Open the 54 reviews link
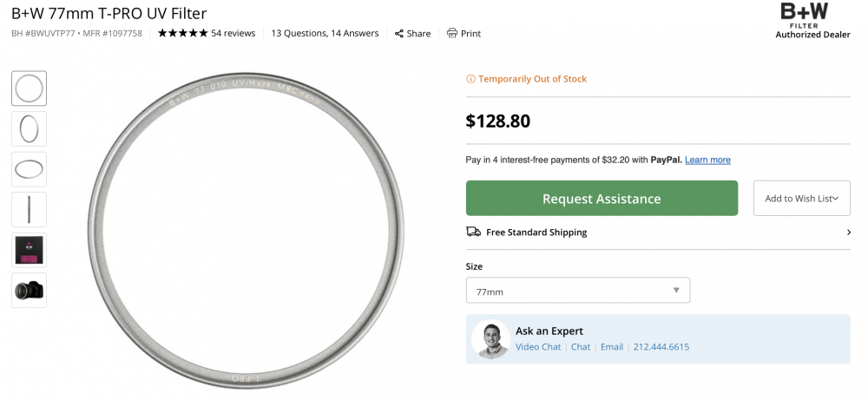 [233, 33]
